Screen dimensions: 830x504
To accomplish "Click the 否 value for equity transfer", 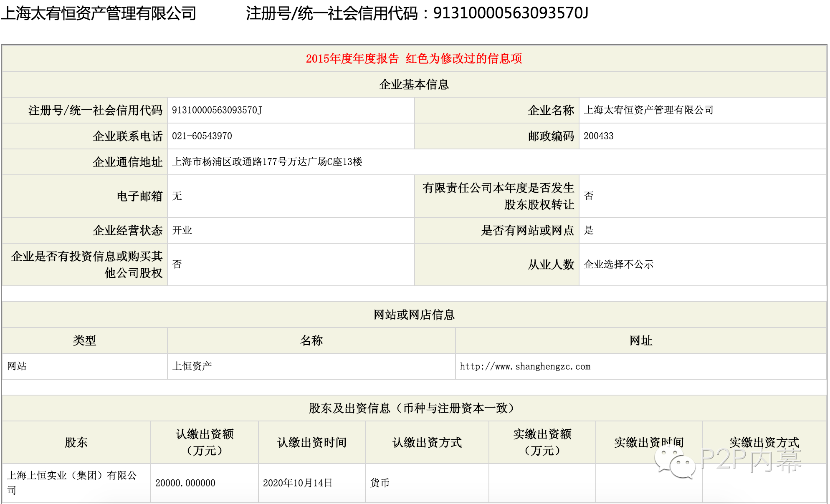I will pos(589,196).
